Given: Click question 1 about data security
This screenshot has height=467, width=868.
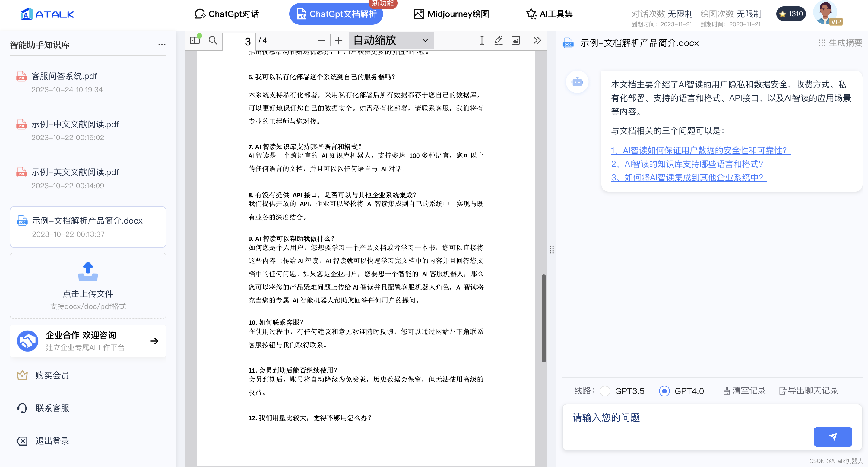Looking at the screenshot, I should pyautogui.click(x=701, y=150).
